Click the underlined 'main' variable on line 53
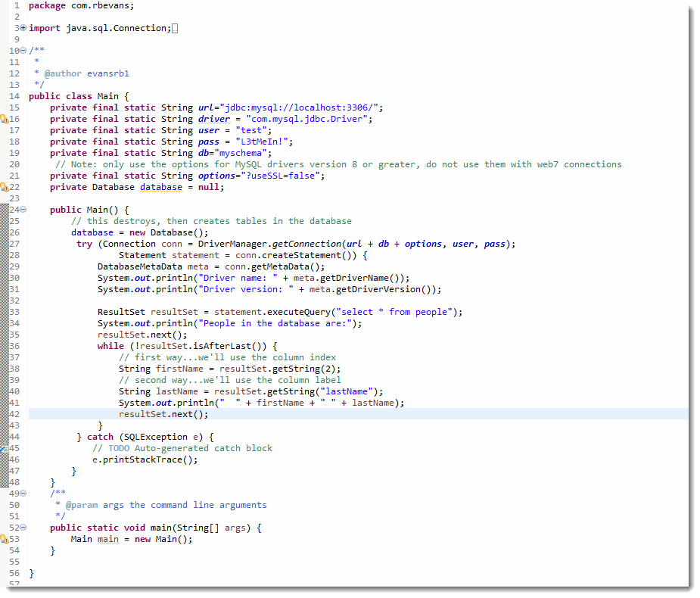The width and height of the screenshot is (700, 598). pos(108,539)
